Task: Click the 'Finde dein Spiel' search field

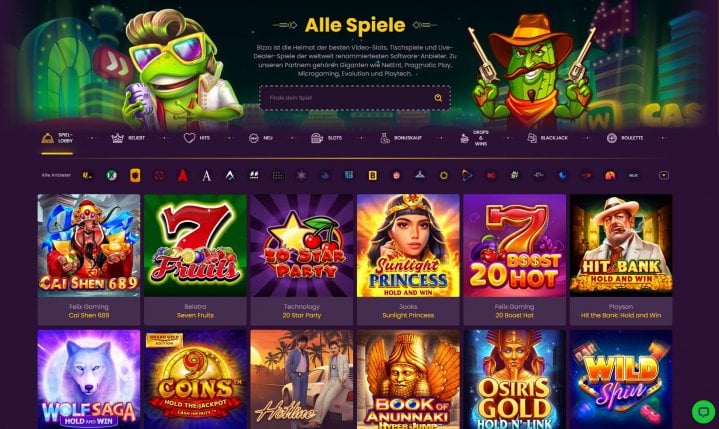Action: coord(354,98)
